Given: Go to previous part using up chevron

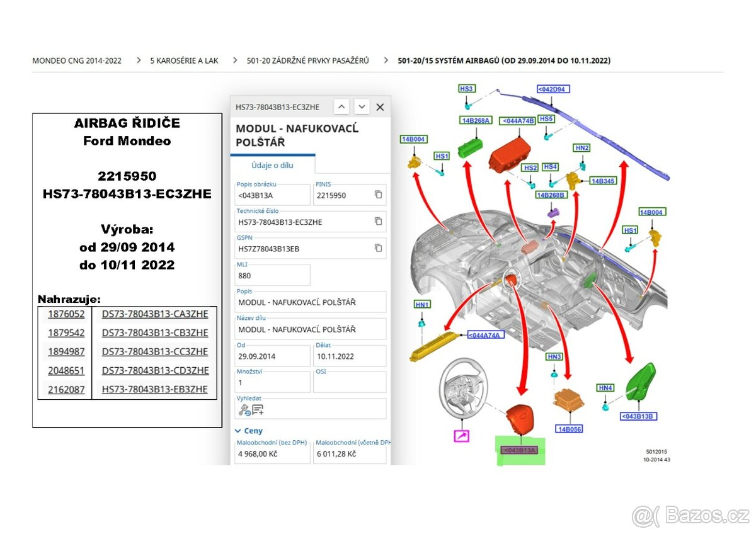Looking at the screenshot, I should [x=341, y=107].
